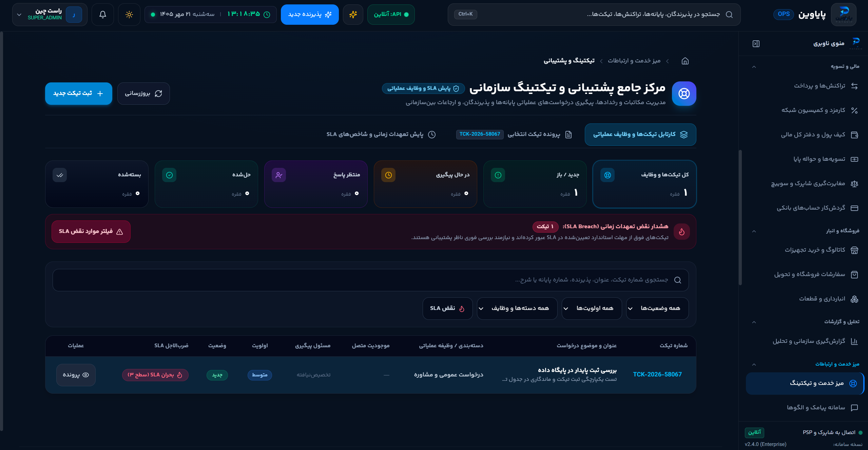Image resolution: width=868 pixels, height=450 pixels.
Task: Open مغایرت‌گیری شاپرک و سوییچ
Action: coord(805,183)
